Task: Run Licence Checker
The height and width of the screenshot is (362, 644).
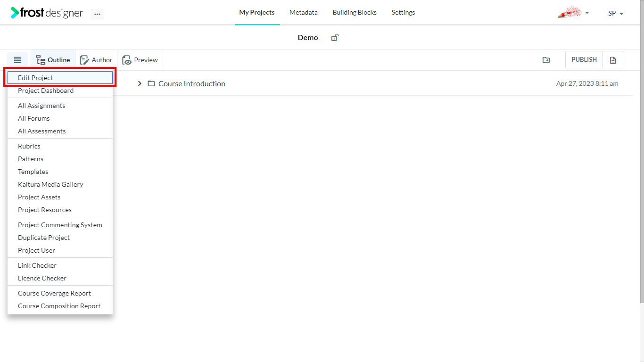Action: click(x=60, y=278)
